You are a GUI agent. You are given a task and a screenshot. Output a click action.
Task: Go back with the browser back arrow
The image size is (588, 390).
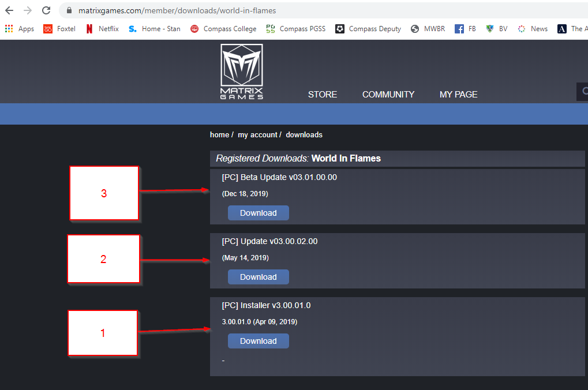pyautogui.click(x=9, y=10)
